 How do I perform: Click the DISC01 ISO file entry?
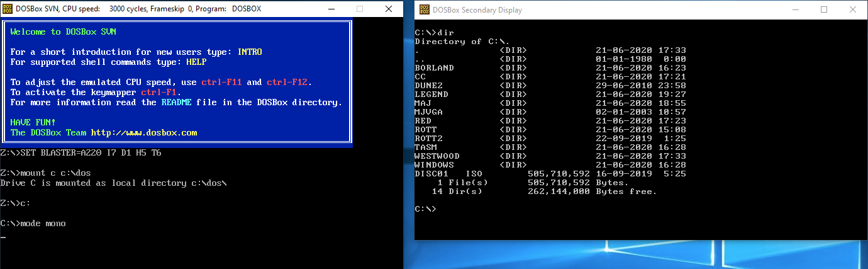pos(550,173)
